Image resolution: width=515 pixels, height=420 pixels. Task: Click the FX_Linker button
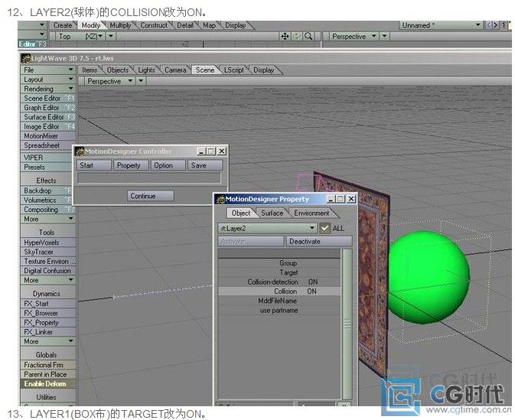coord(48,332)
